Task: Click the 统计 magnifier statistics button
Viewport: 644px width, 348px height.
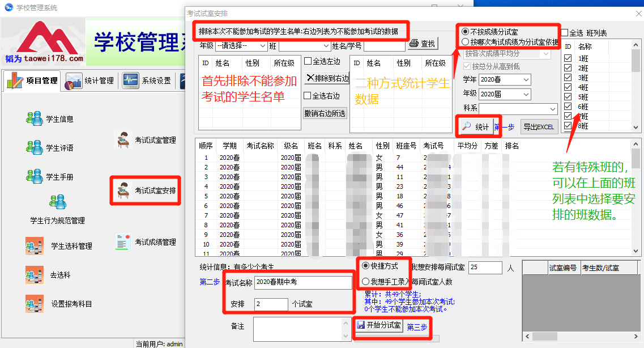Action: (x=477, y=127)
